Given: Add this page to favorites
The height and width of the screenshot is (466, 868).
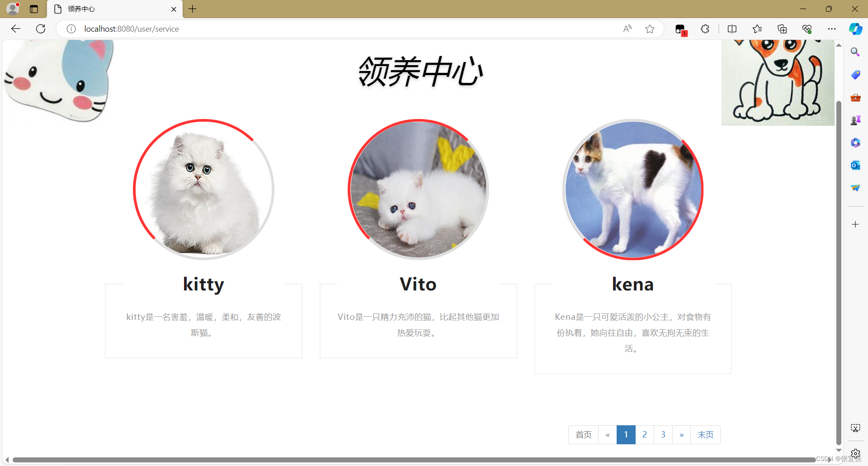Looking at the screenshot, I should pyautogui.click(x=650, y=29).
